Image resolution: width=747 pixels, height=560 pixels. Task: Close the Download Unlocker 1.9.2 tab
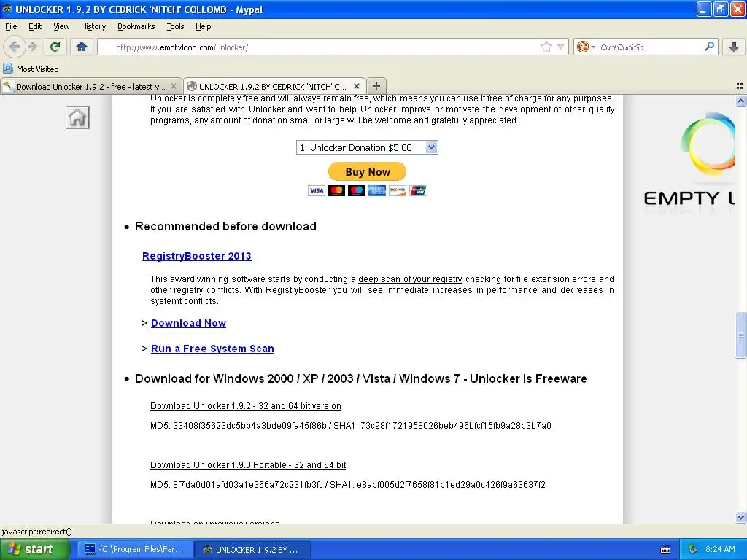pos(174,86)
